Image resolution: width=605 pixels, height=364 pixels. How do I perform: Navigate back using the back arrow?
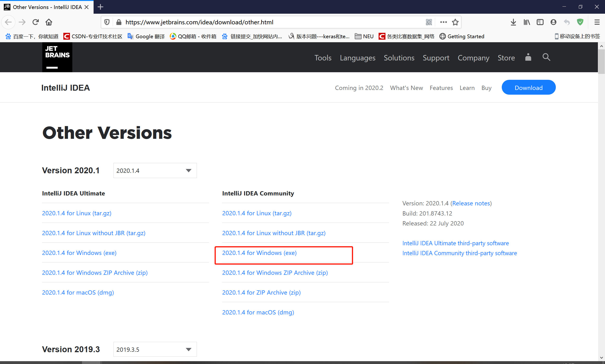8,22
